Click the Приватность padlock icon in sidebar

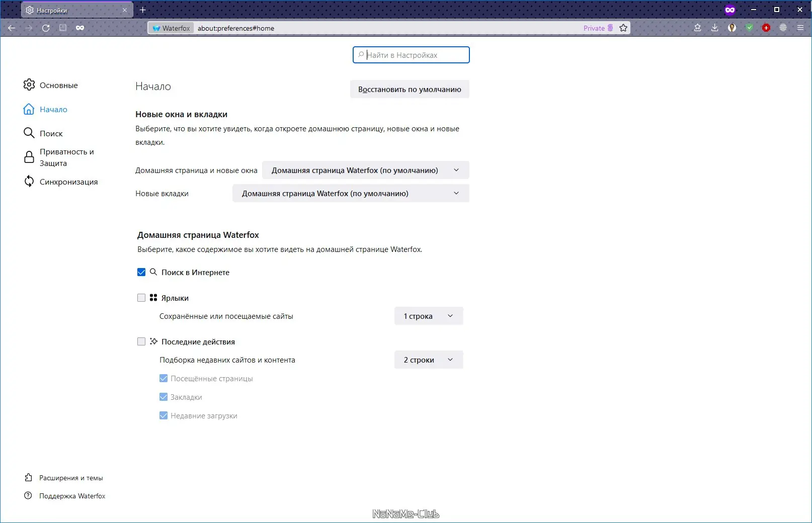29,157
